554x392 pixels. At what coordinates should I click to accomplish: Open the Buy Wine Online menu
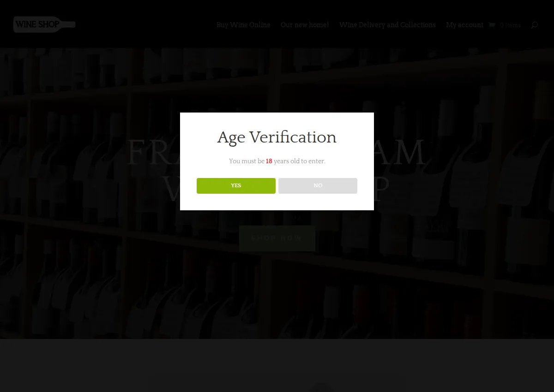(243, 25)
